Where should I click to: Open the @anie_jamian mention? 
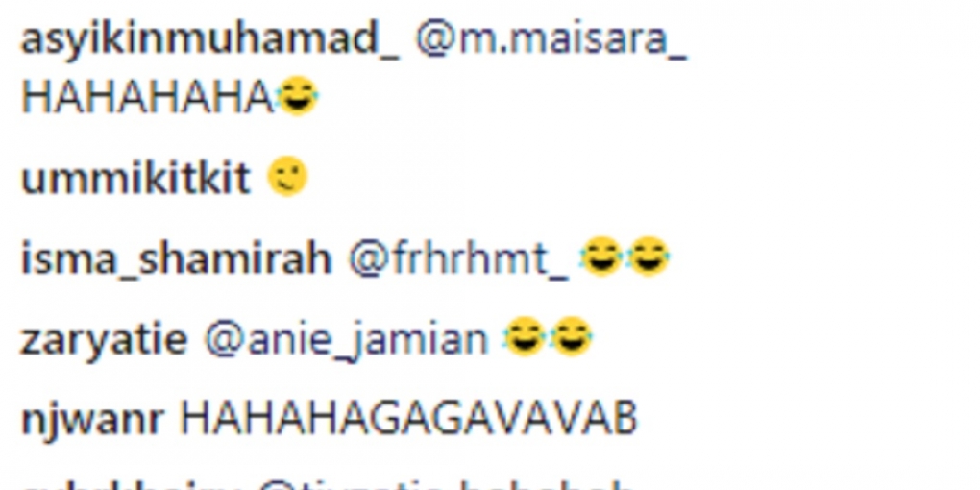(346, 341)
